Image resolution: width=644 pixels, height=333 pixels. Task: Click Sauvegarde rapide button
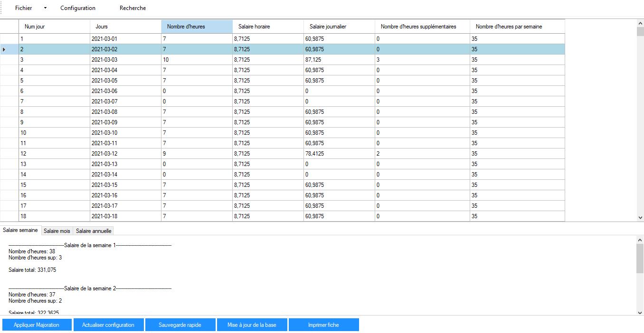[180, 325]
